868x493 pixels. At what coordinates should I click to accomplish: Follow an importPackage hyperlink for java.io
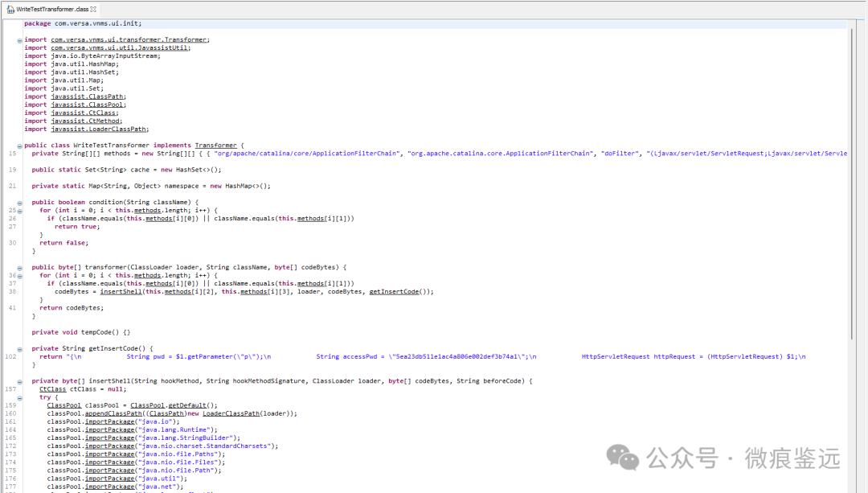tap(110, 421)
